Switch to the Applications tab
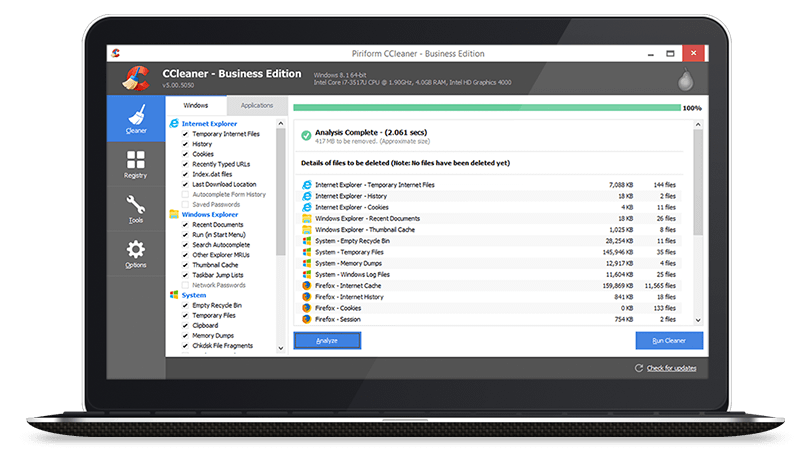 point(257,105)
